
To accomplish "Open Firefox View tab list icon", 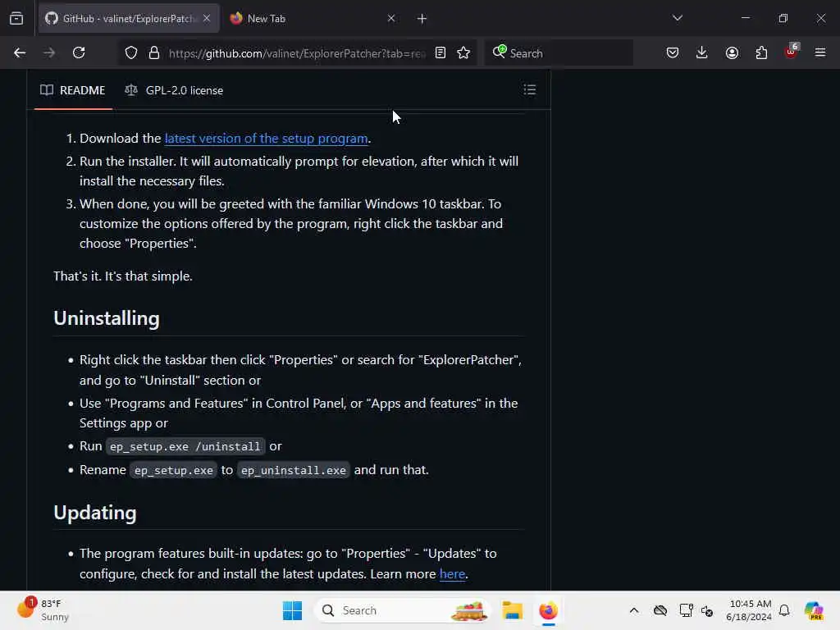I will coord(16,18).
